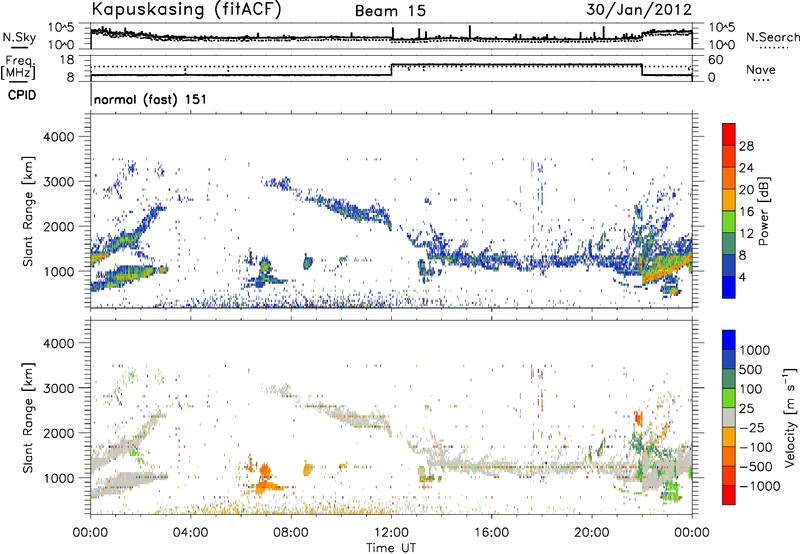Click the 'Power [dB]' color bar title
800x554 pixels.
coord(763,211)
